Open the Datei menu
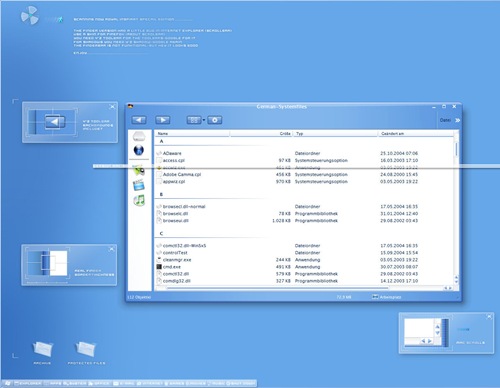Viewport: 500px width, 388px height. coord(445,120)
